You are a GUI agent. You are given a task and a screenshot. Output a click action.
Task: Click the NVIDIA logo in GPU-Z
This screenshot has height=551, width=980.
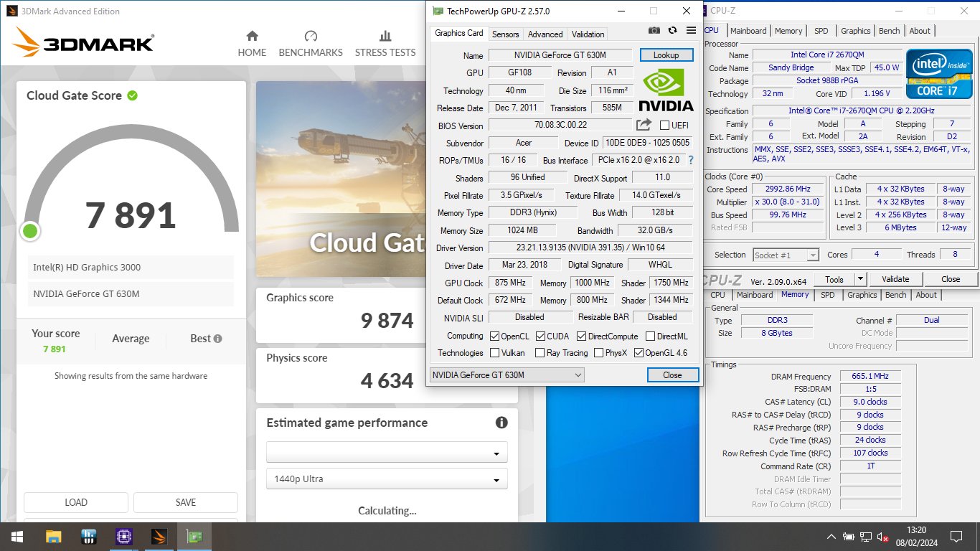[666, 90]
